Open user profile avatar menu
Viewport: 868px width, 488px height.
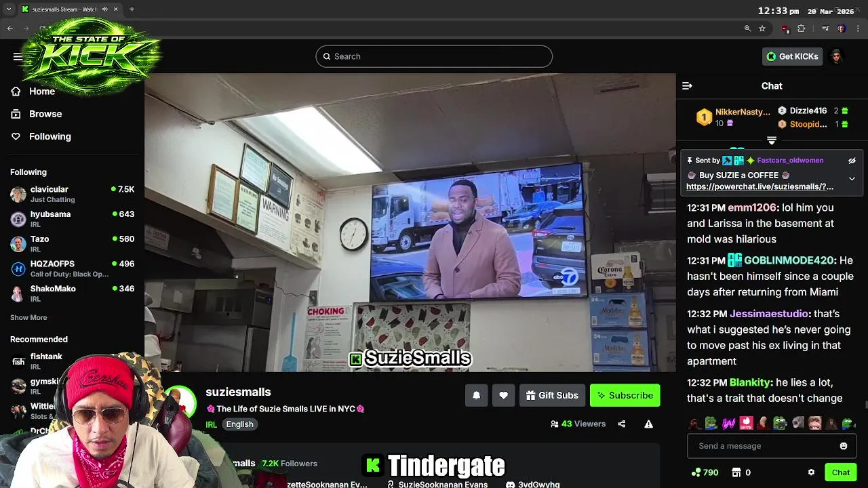point(837,56)
